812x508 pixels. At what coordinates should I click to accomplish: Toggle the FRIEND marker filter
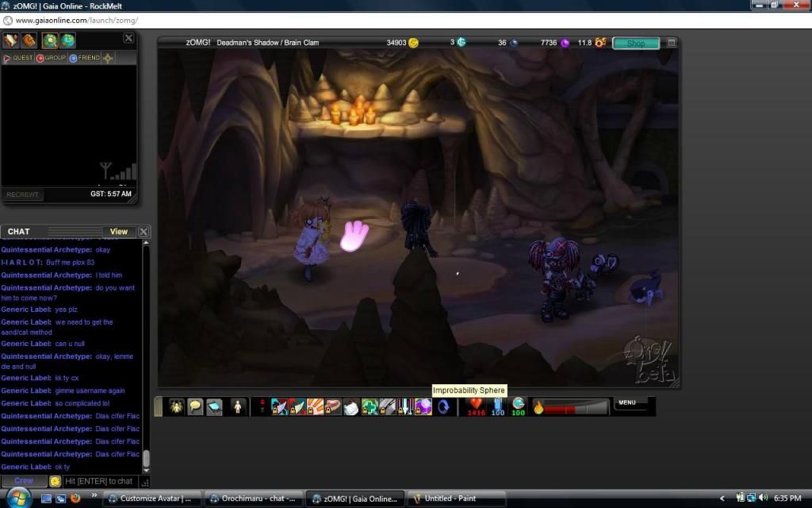tap(84, 58)
